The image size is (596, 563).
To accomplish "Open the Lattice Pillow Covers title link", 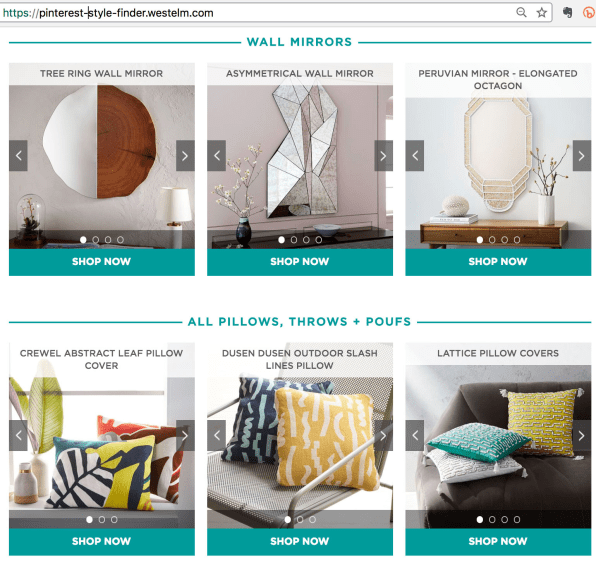I will pos(498,354).
